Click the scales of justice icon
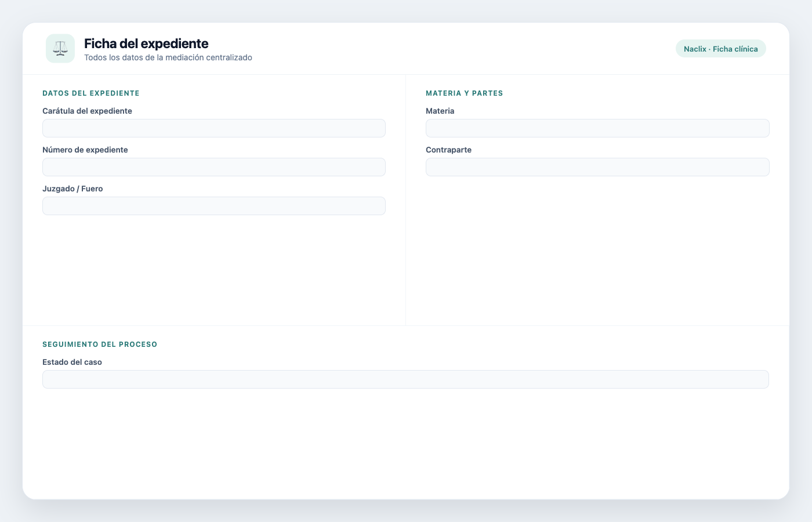812x522 pixels. 60,48
